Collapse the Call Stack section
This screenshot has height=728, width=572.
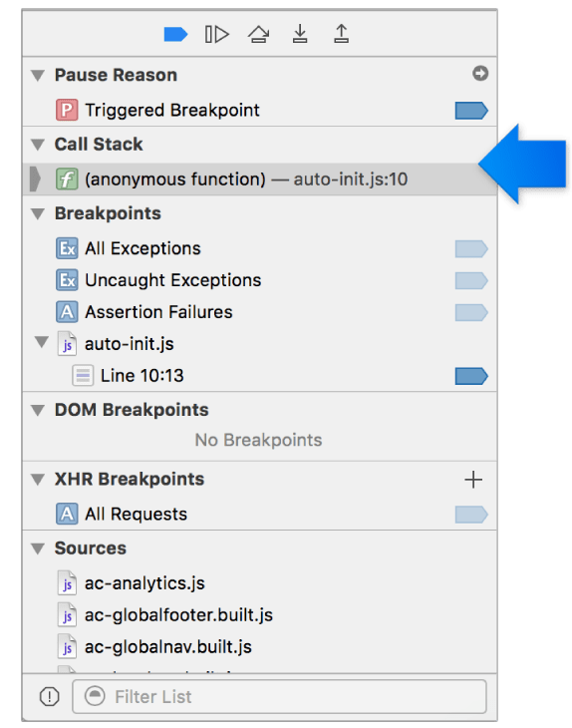click(38, 145)
